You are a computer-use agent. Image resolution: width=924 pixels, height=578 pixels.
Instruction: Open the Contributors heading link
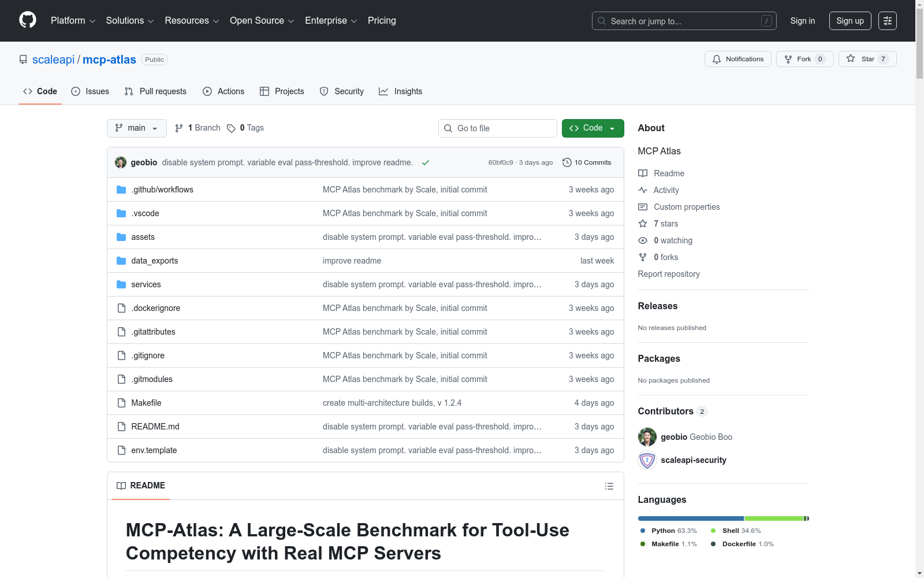(x=672, y=411)
